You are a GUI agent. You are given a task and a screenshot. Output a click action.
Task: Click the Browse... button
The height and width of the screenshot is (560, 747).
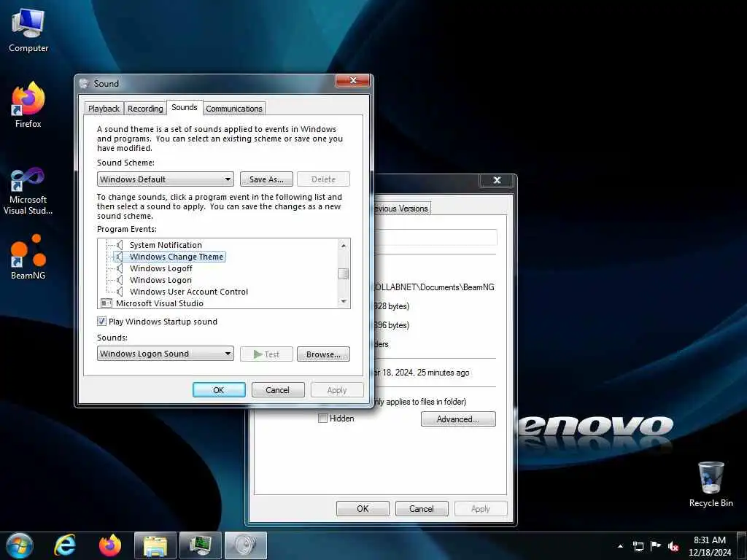[x=323, y=354]
